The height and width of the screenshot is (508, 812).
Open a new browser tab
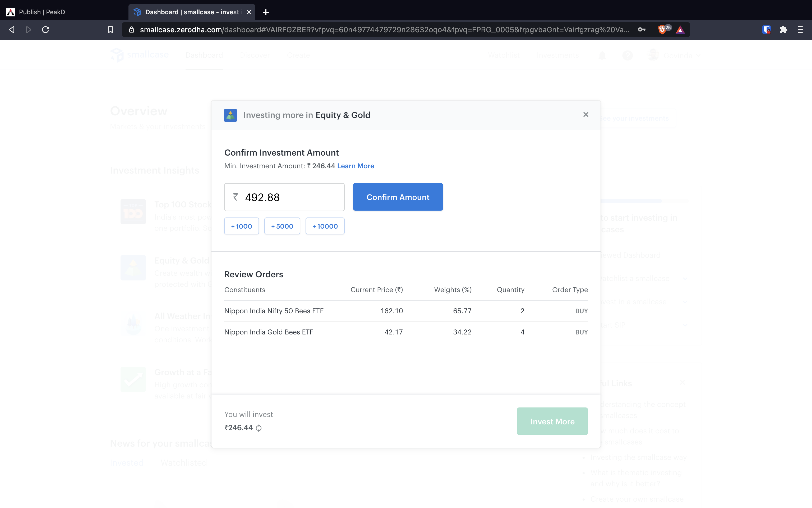click(x=266, y=12)
